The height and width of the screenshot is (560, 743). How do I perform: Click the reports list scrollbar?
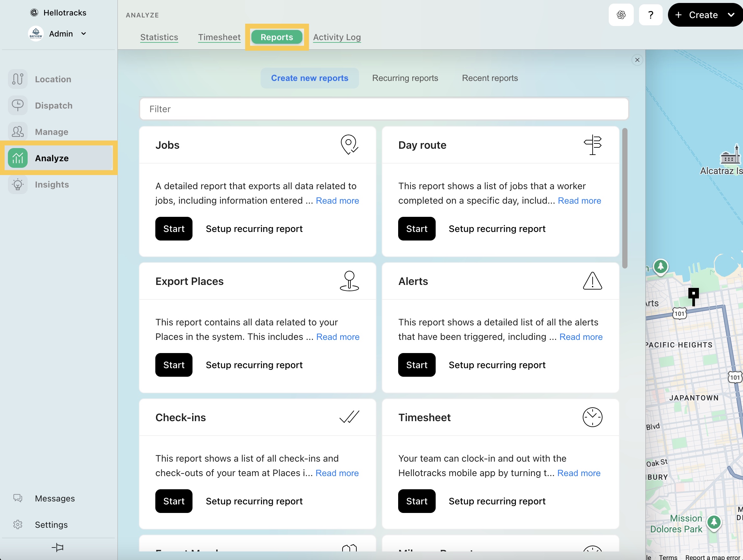point(625,198)
